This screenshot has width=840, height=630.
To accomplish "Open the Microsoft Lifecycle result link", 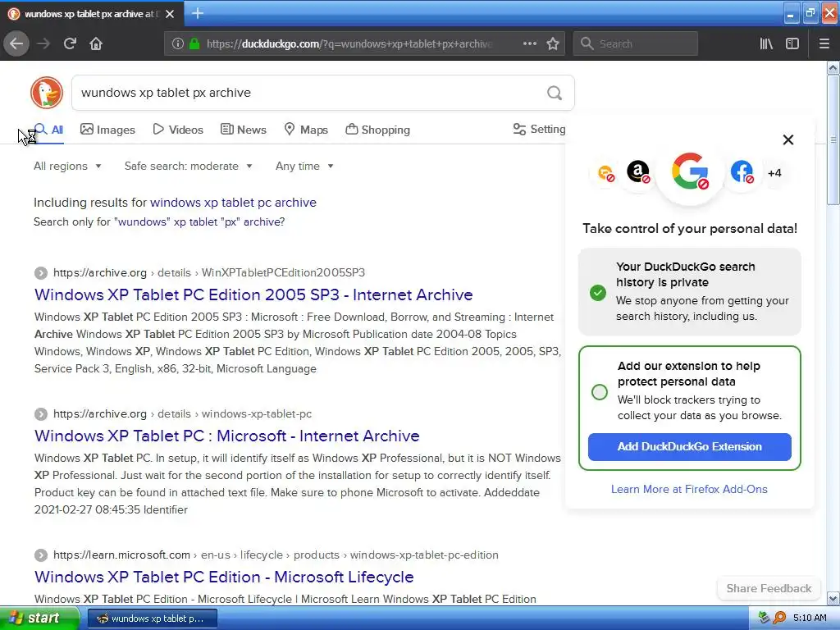I will pos(224,577).
